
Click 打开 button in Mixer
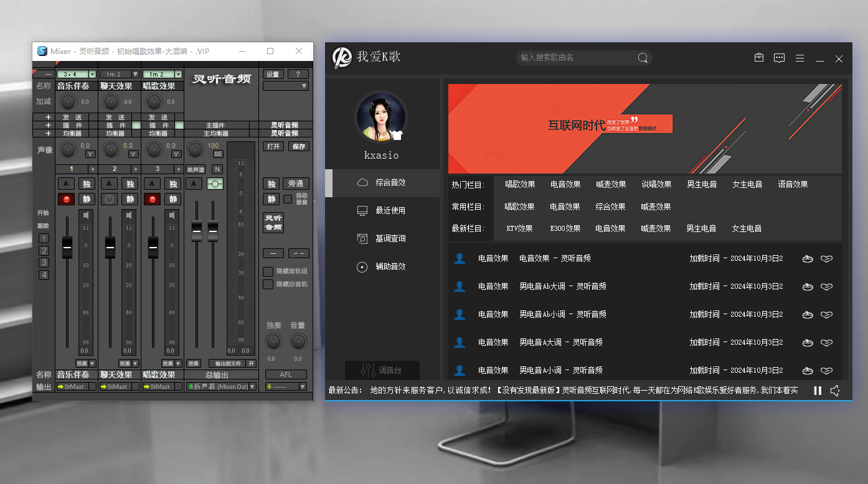point(273,147)
